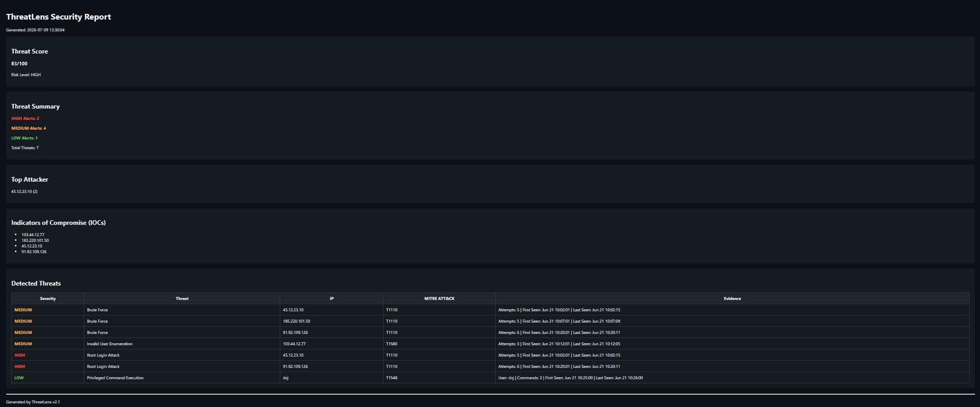The image size is (980, 407).
Task: Click 'Root Login Attack' threat for 91.92.109.126
Action: 103,366
